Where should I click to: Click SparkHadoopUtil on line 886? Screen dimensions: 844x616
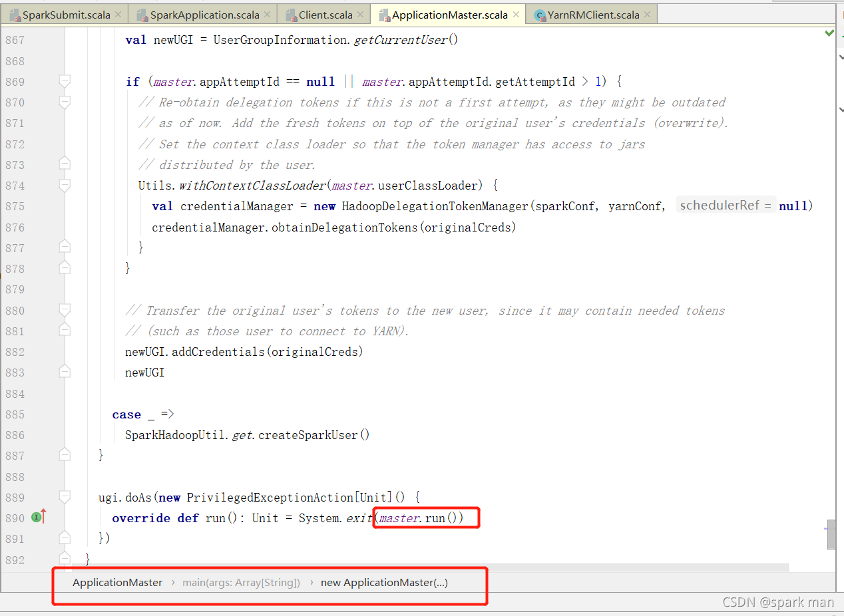tap(175, 435)
